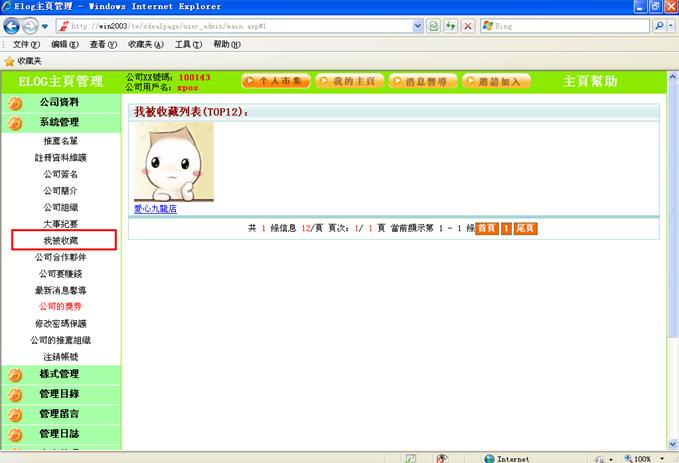Click the 個人市集 button
679x463 pixels.
[276, 81]
